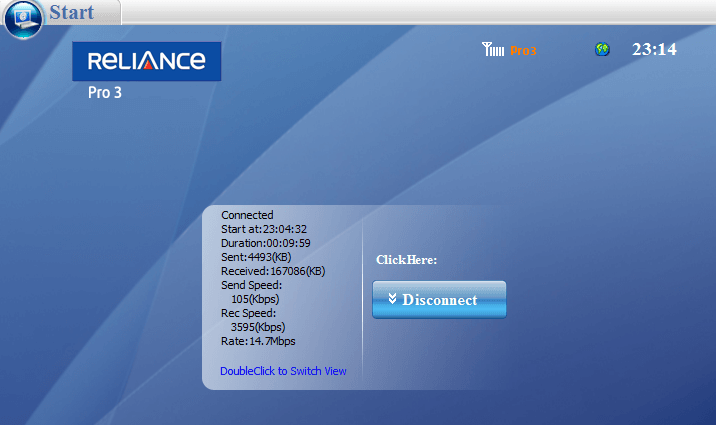Click the 105(Kbps) send speed value

(x=255, y=299)
